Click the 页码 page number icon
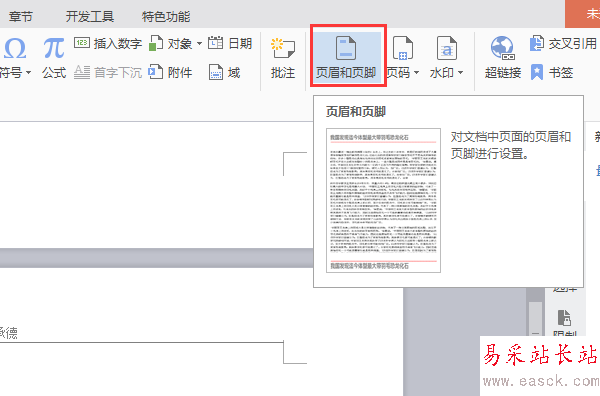Screen dimensions: 600x396 pyautogui.click(x=403, y=48)
